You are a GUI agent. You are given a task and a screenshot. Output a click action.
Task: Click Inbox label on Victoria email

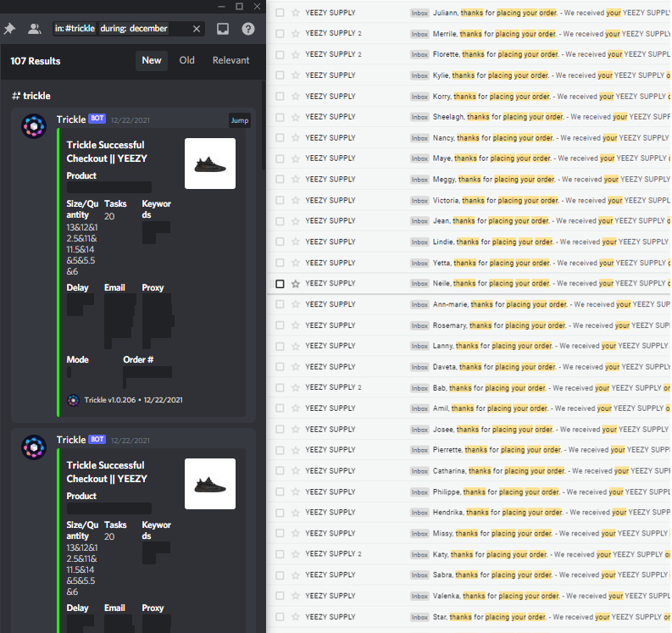[x=419, y=201]
